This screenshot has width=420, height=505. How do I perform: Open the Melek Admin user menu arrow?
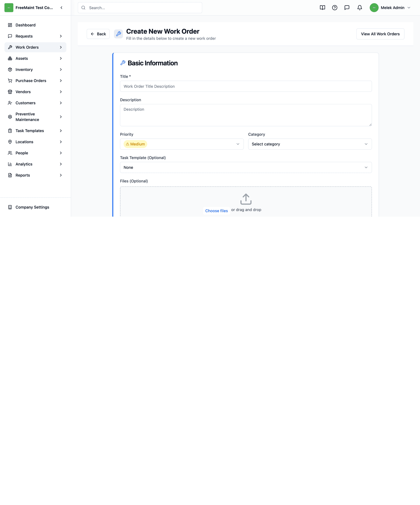click(x=409, y=8)
